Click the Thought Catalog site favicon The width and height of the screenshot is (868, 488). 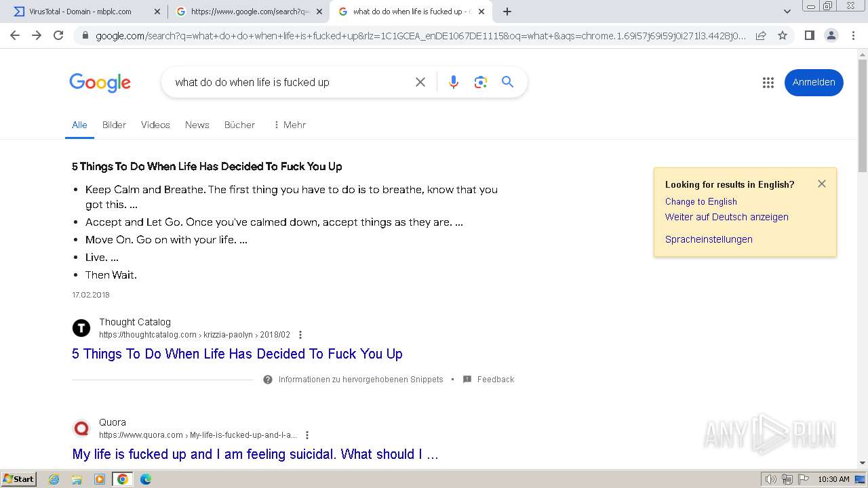point(81,329)
